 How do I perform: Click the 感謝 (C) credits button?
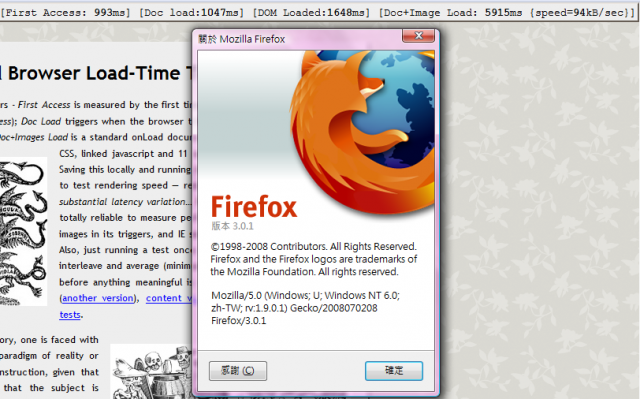[x=238, y=370]
